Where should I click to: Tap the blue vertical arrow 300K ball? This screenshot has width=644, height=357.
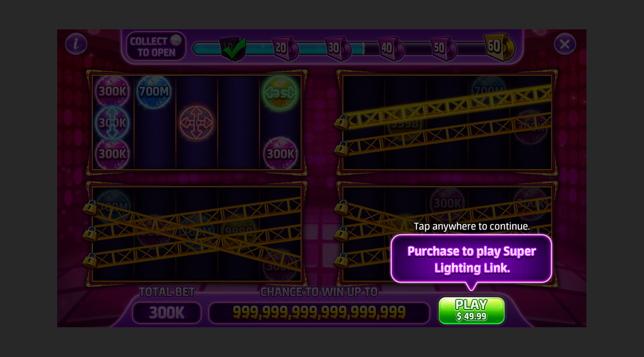tap(112, 123)
